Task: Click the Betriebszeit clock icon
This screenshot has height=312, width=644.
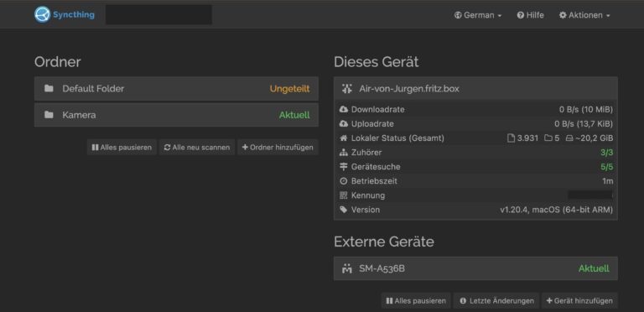Action: click(x=344, y=181)
